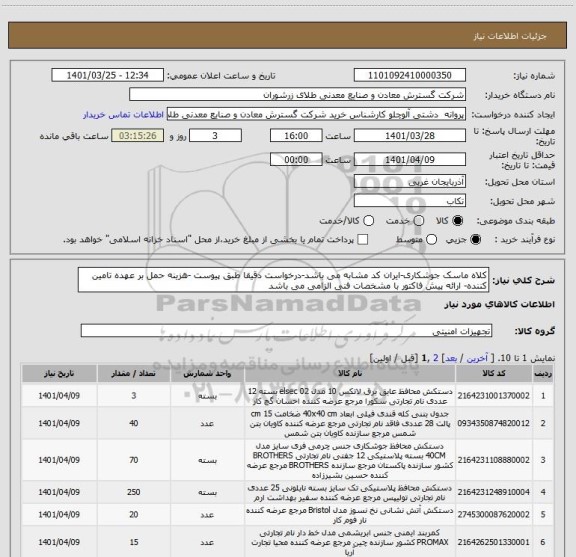Click the remaining days field showing 3

[215, 136]
